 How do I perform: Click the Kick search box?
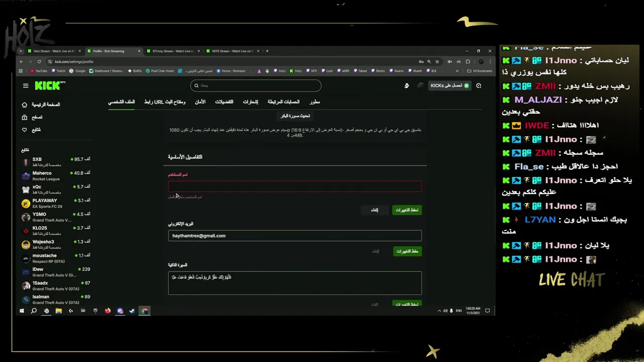point(256,85)
